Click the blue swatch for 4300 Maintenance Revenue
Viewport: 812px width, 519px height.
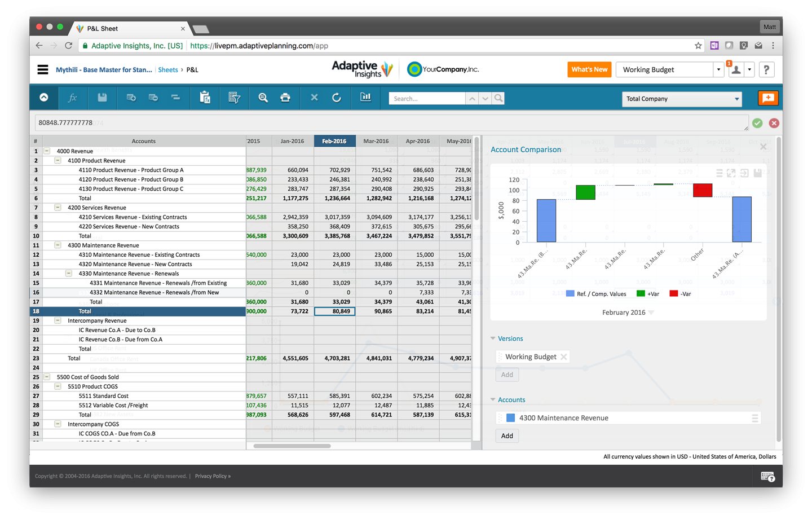click(x=511, y=418)
